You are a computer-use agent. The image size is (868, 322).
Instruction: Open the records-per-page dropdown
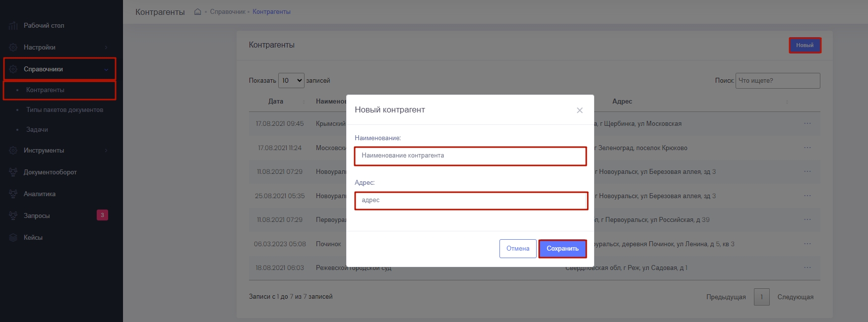(291, 80)
